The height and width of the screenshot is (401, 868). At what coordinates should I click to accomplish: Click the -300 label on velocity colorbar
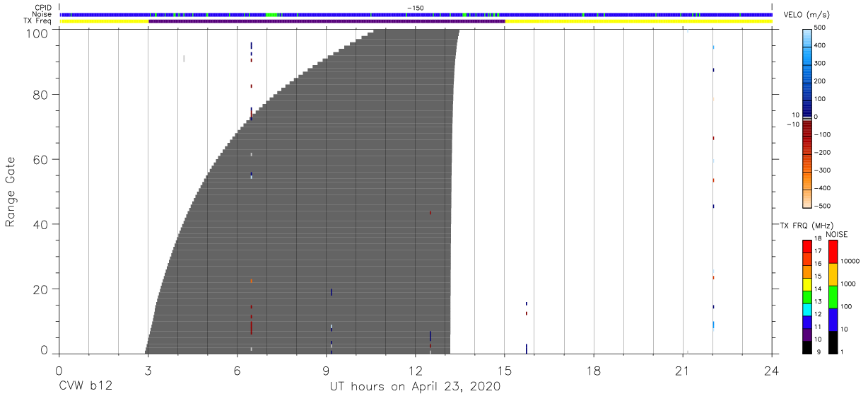pos(822,170)
